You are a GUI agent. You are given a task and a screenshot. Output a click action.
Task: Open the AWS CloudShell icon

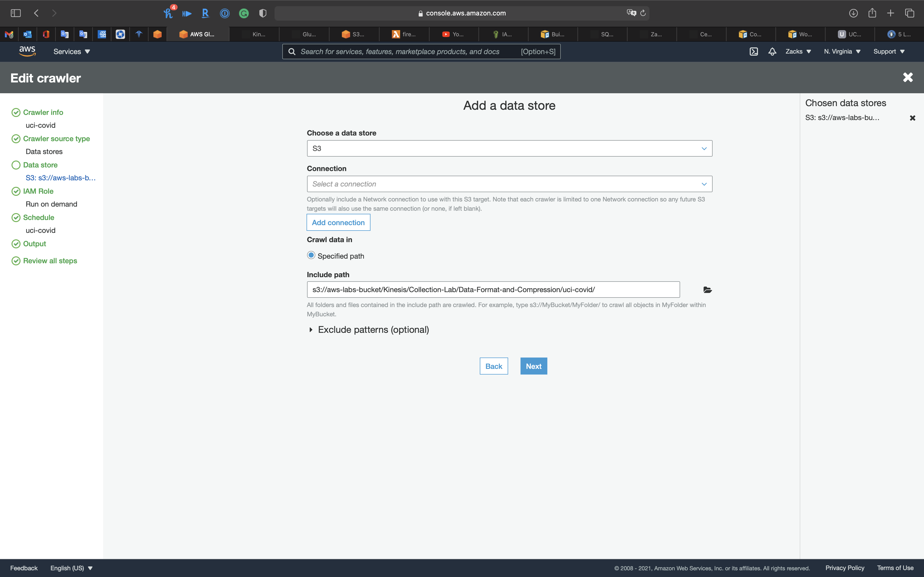753,52
